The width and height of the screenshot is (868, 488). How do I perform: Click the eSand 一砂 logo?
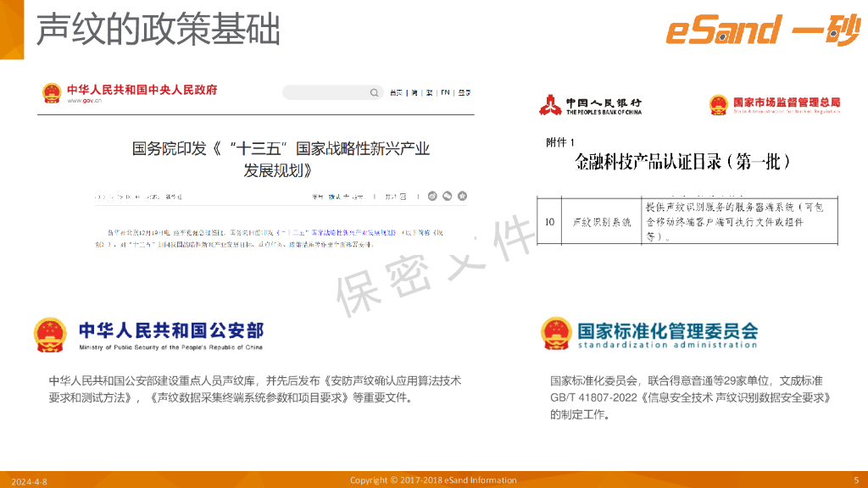click(761, 30)
